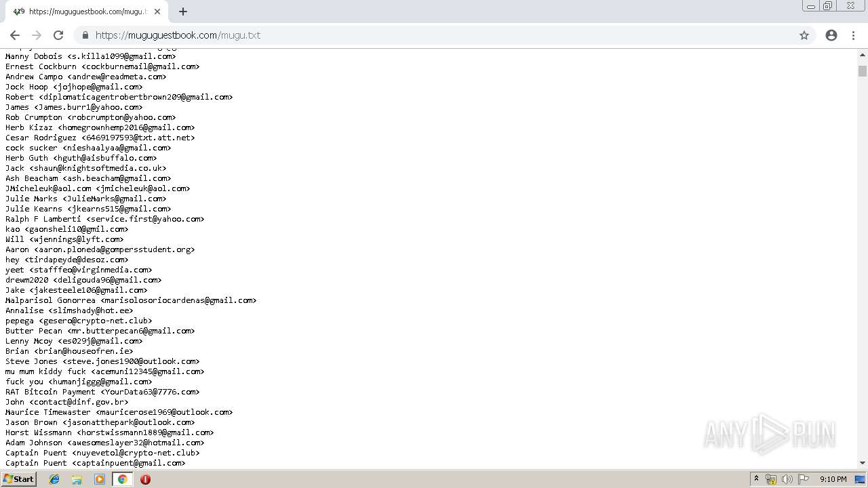Launch Internet Explorer from taskbar
Image resolution: width=868 pixels, height=488 pixels.
click(x=54, y=479)
